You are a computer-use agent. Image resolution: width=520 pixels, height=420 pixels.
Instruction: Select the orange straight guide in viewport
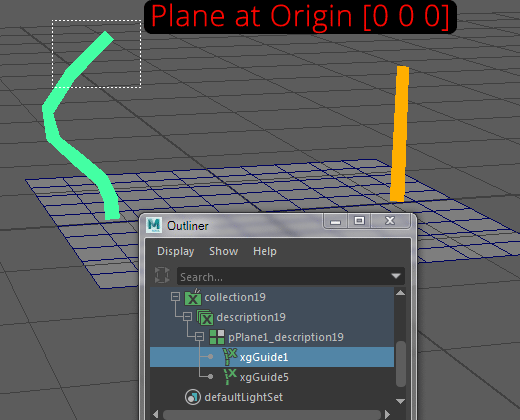tap(399, 133)
